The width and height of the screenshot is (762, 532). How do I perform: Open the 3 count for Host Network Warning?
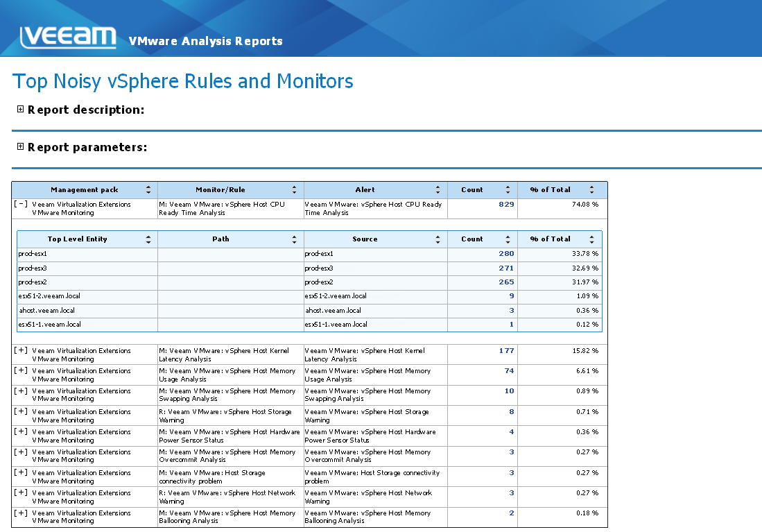pyautogui.click(x=511, y=492)
